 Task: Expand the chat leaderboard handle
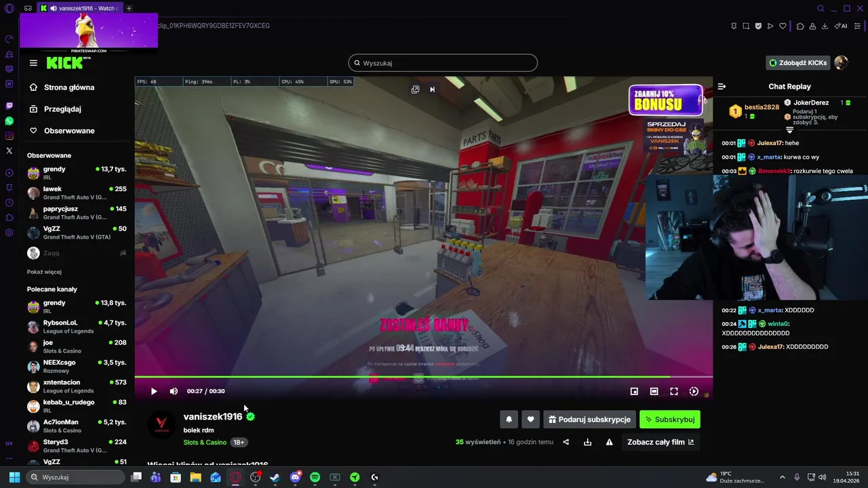click(x=789, y=129)
